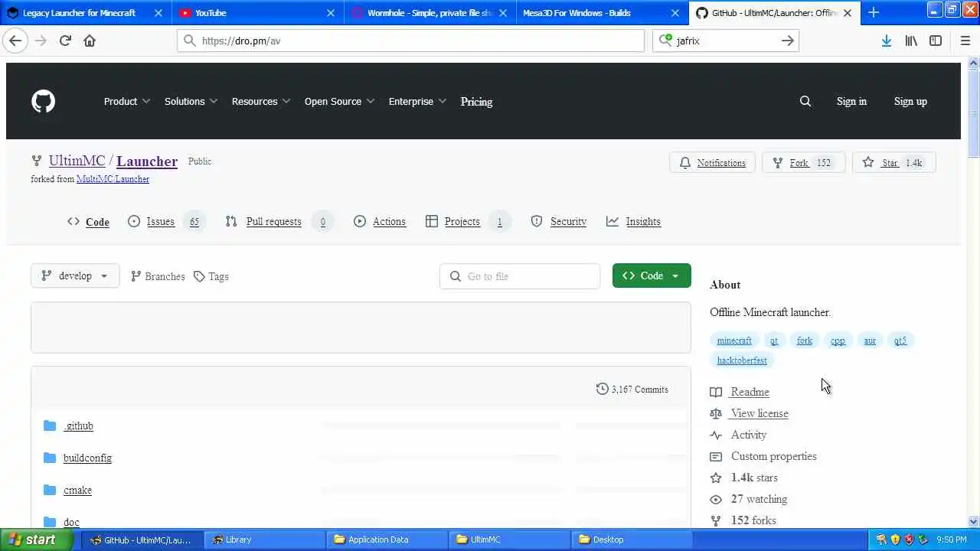Click the buildconfig folder icon
This screenshot has width=980, height=551.
click(50, 458)
